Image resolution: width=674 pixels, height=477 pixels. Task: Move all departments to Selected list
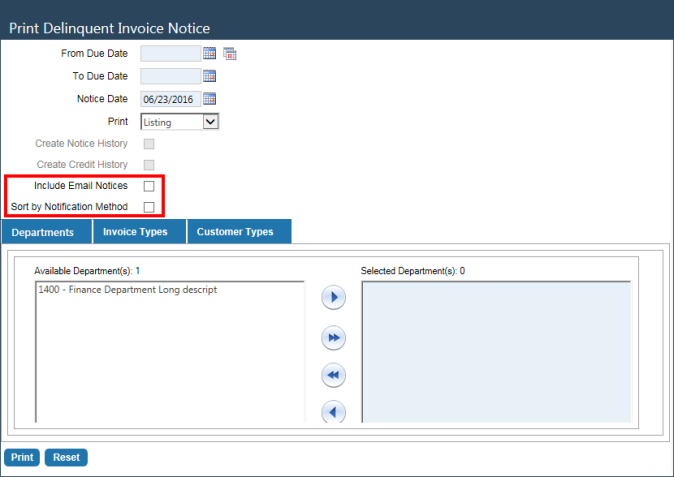click(x=333, y=338)
